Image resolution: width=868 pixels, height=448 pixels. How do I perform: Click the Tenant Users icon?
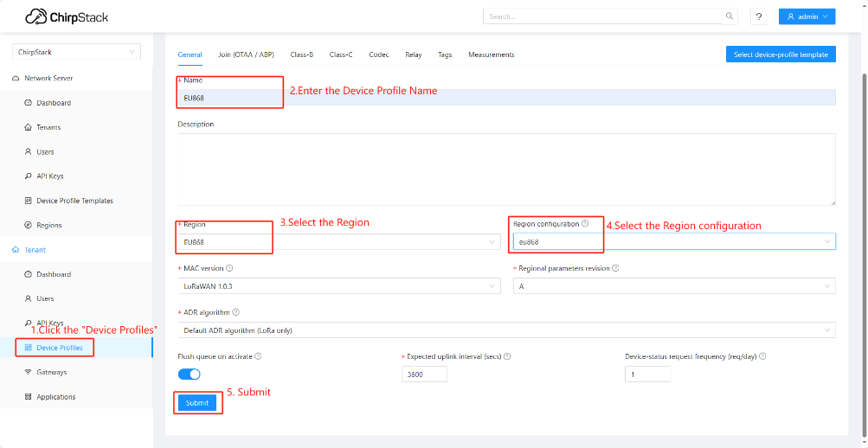click(29, 298)
